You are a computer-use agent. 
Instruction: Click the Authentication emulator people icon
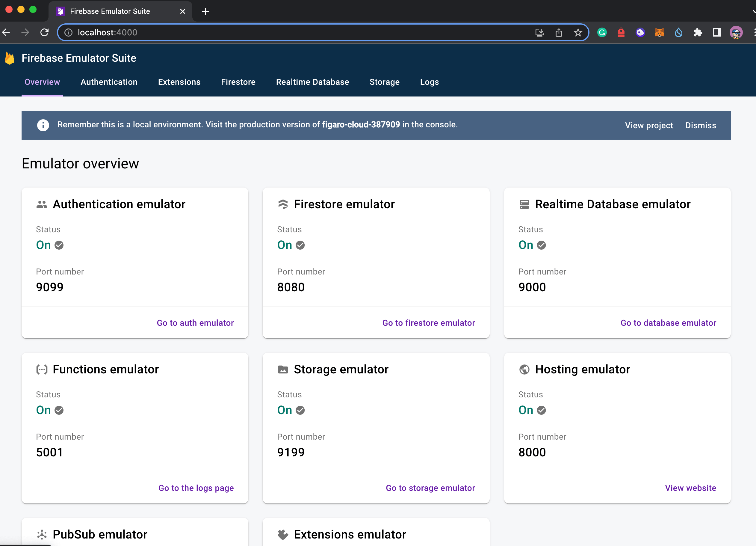pyautogui.click(x=42, y=204)
